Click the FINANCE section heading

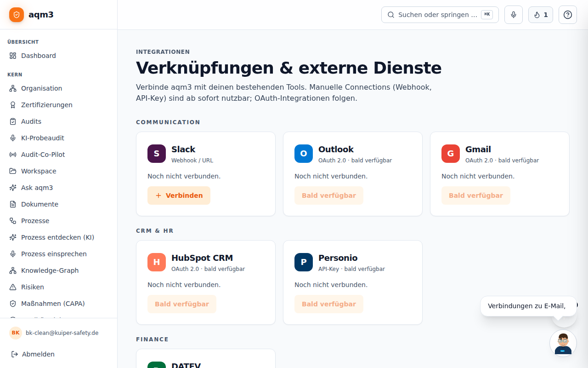point(153,339)
